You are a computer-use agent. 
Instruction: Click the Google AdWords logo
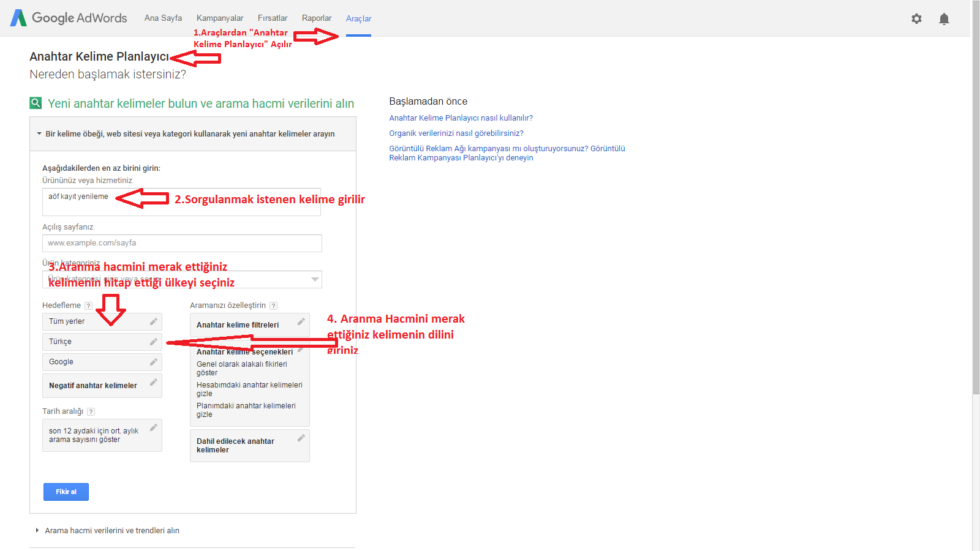[x=69, y=18]
